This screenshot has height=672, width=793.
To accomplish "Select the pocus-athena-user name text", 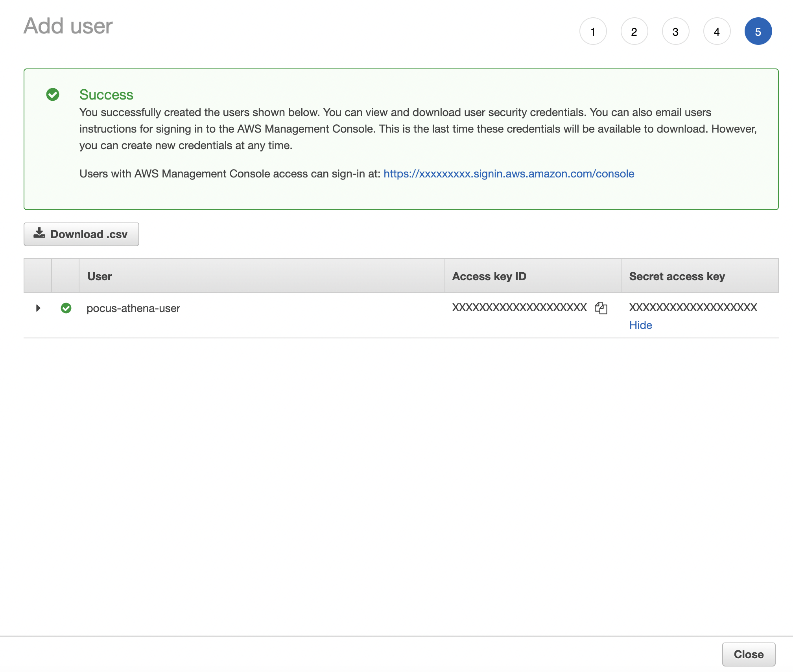I will [x=133, y=308].
